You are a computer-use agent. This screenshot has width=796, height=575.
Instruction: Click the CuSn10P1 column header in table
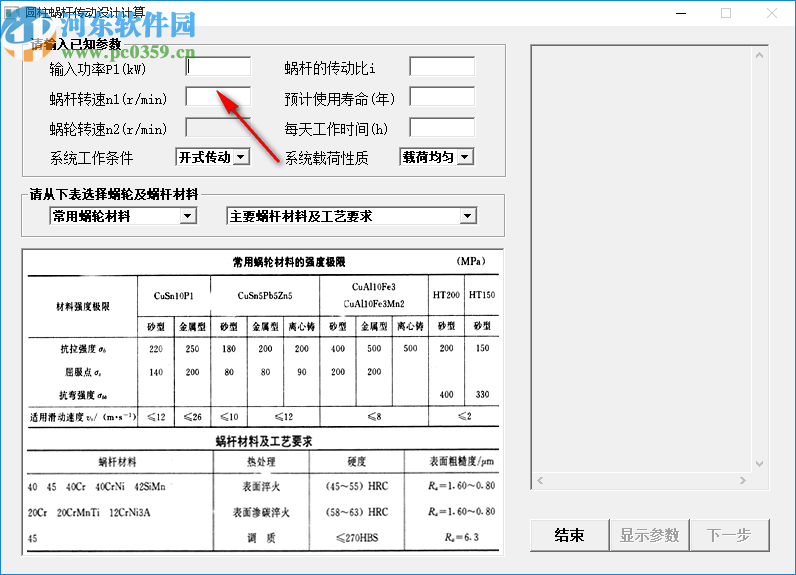point(174,296)
